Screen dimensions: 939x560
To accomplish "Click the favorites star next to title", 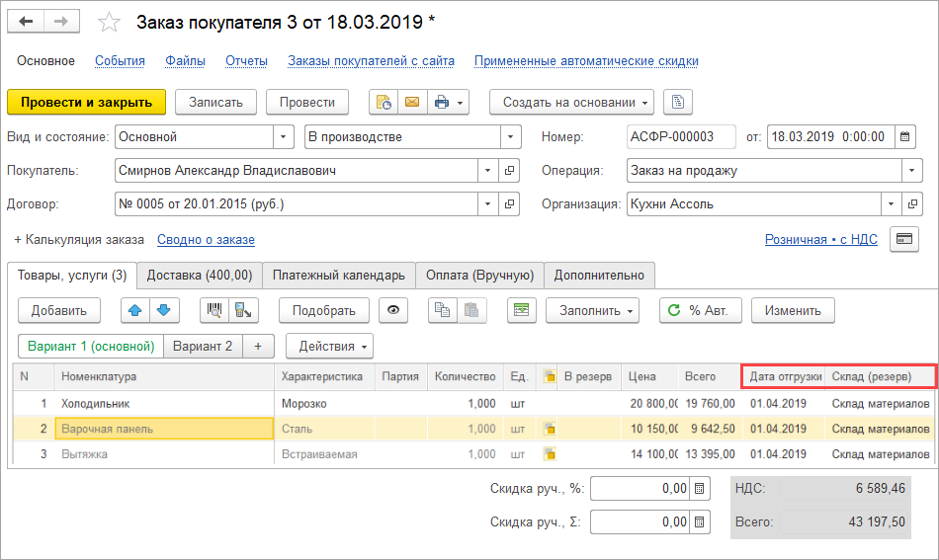I will tap(111, 22).
